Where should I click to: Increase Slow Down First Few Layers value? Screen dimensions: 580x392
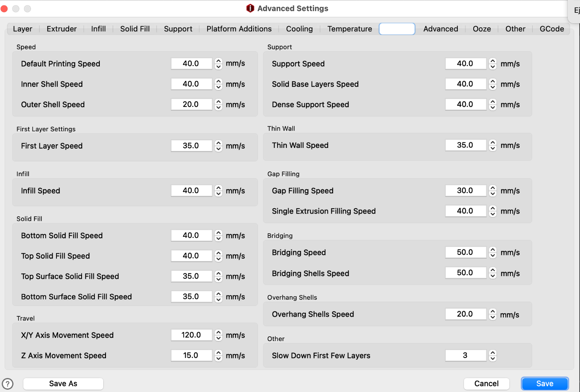coord(493,353)
